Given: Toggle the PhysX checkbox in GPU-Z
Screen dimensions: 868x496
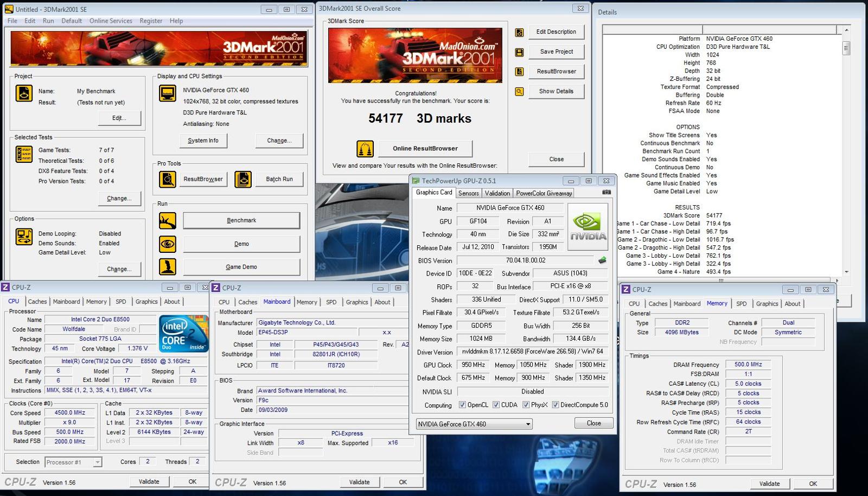Looking at the screenshot, I should pos(526,405).
